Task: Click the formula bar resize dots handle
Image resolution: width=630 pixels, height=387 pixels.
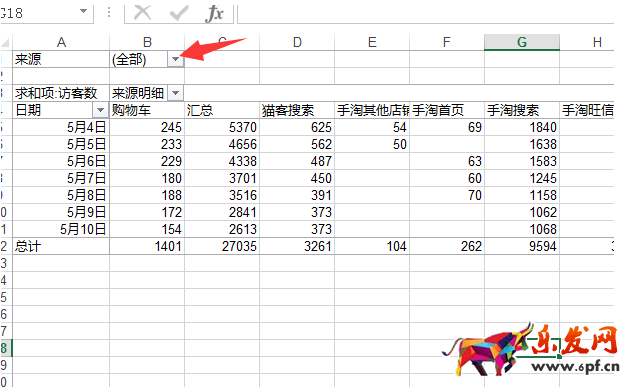Action: coord(108,13)
